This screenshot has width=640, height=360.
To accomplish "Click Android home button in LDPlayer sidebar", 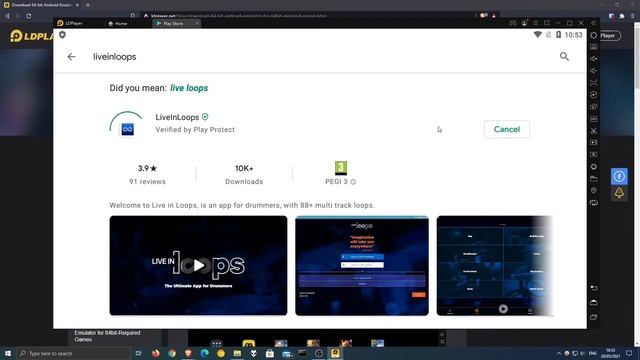I will (593, 302).
